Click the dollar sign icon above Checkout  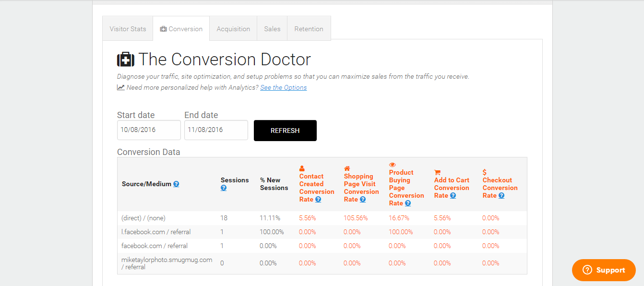(x=485, y=172)
